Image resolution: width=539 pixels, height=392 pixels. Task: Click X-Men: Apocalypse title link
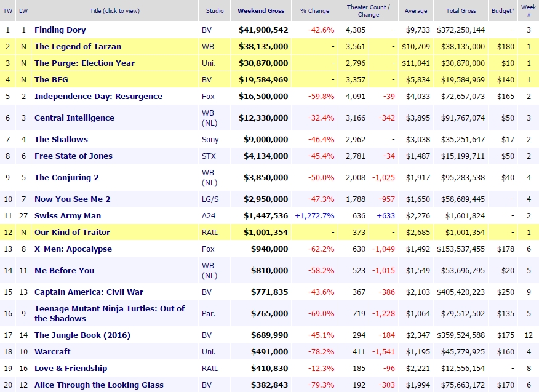(x=73, y=249)
